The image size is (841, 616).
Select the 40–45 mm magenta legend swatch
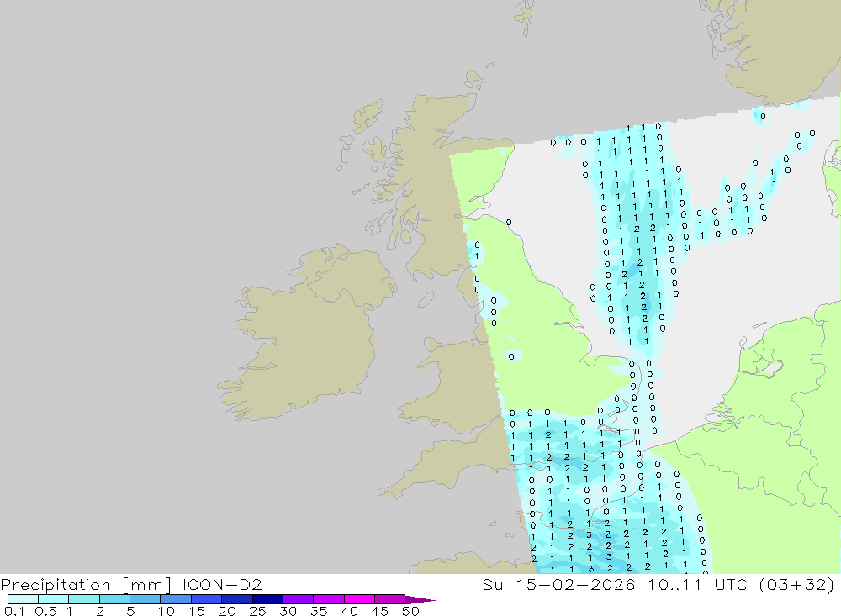tap(359, 599)
